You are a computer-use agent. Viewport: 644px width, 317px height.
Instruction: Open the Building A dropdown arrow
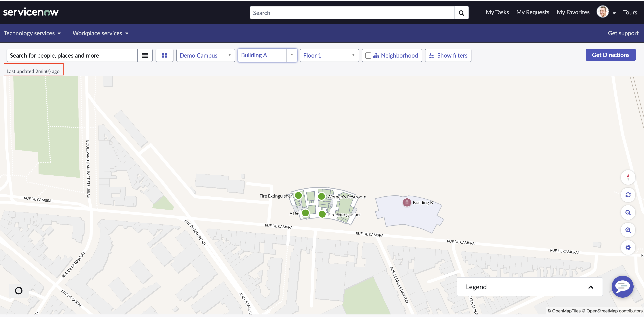click(292, 55)
